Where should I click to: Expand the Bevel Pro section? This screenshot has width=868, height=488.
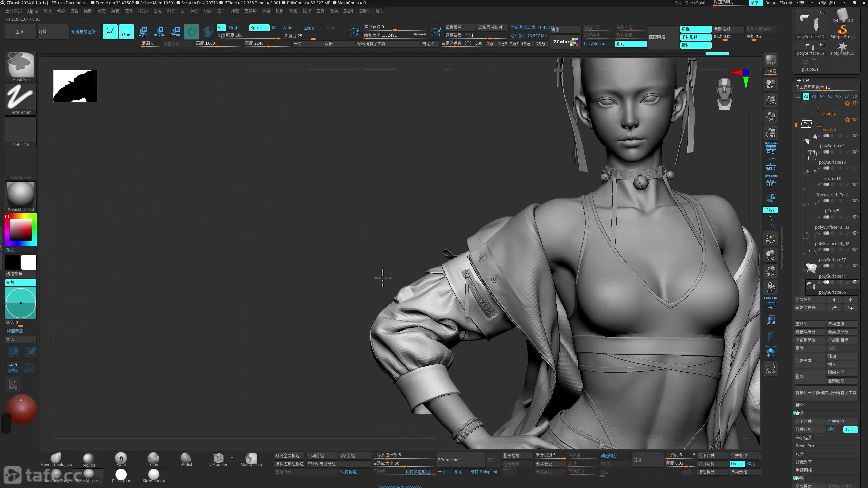point(805,446)
